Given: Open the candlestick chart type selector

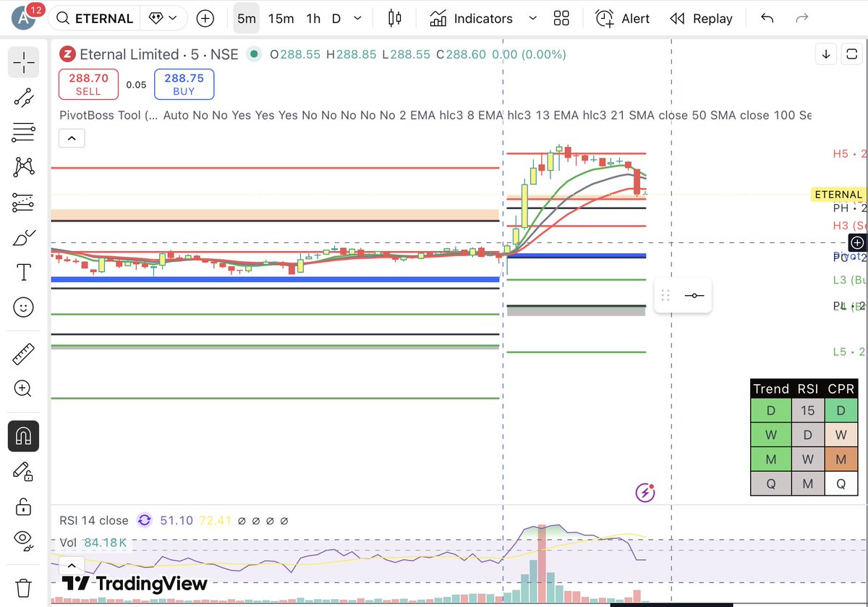Looking at the screenshot, I should tap(394, 18).
